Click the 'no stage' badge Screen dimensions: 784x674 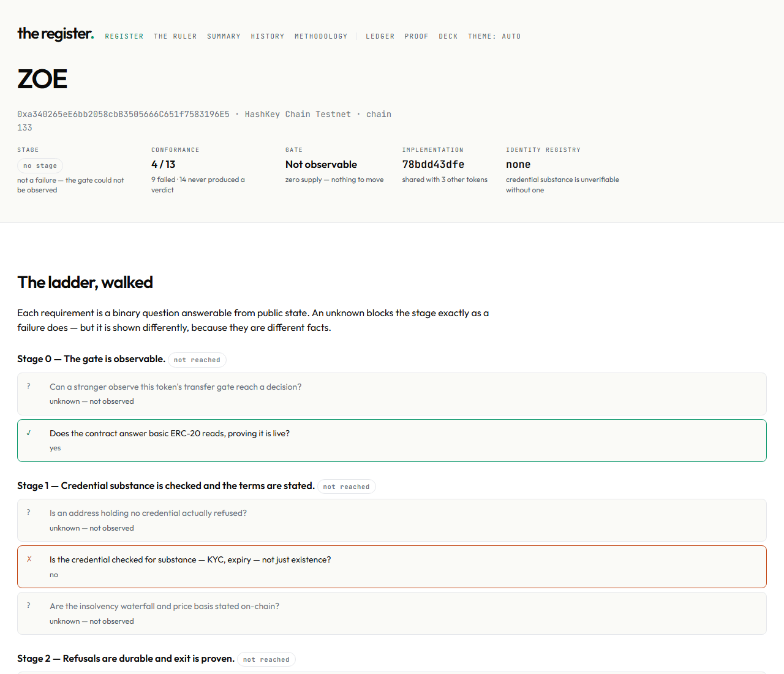[x=40, y=165]
